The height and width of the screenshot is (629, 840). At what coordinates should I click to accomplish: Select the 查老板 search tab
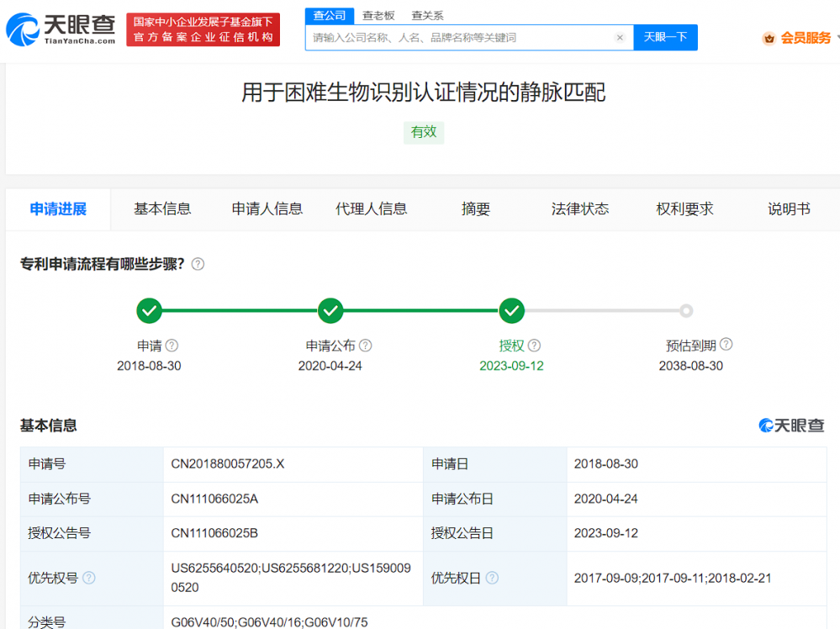[378, 15]
